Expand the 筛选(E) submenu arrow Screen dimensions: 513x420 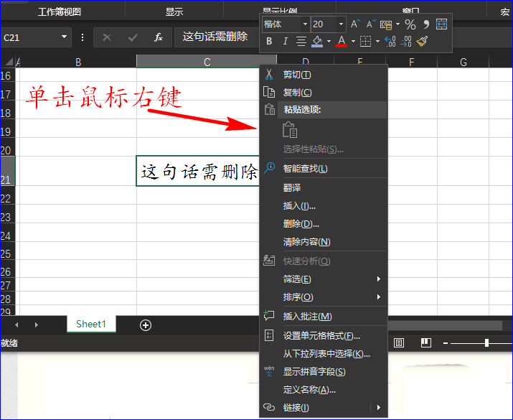pos(379,279)
